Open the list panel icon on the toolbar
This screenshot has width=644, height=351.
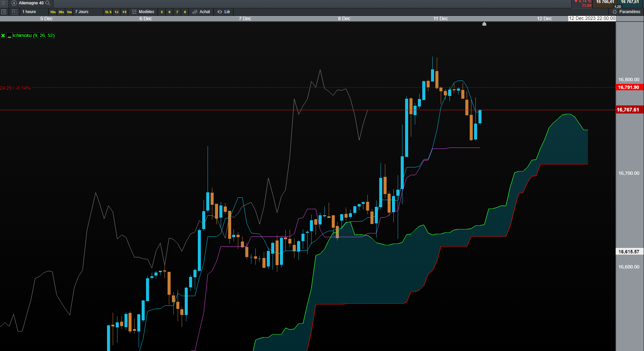pos(4,12)
